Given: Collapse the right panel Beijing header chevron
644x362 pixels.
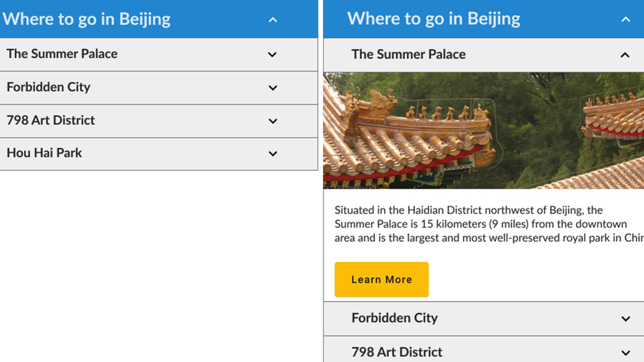Looking at the screenshot, I should 625,20.
